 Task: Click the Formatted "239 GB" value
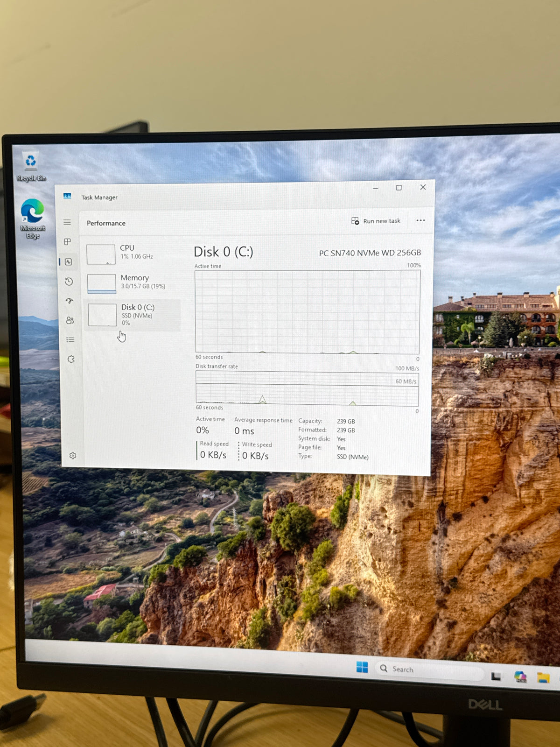[x=346, y=430]
